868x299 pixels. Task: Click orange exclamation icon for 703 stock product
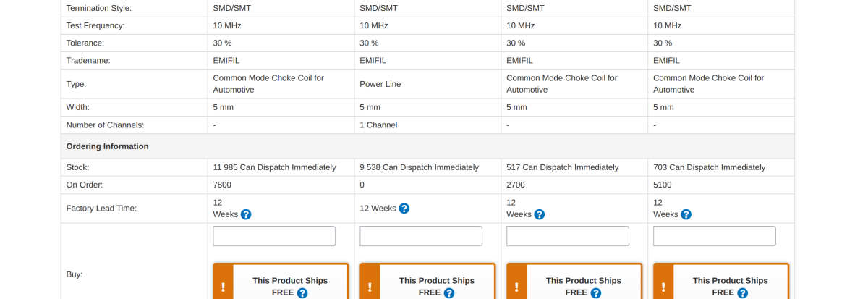663,287
